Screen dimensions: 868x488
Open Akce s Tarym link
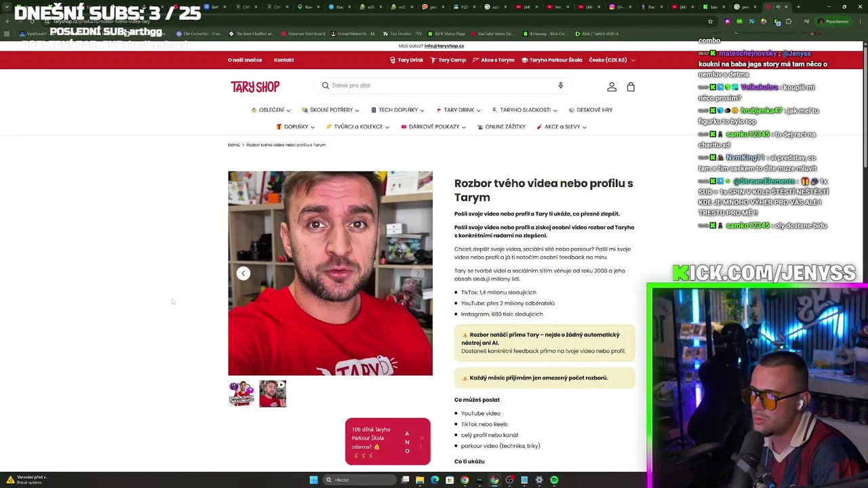[494, 60]
